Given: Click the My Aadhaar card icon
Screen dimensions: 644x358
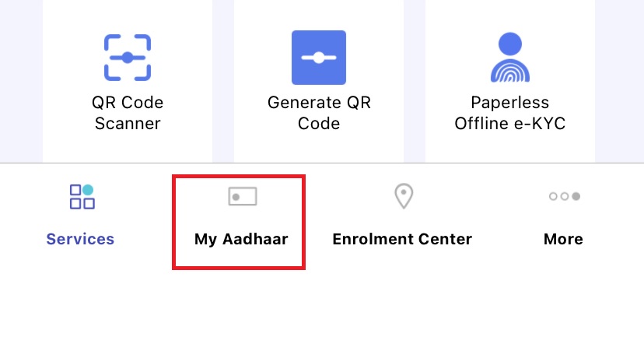Looking at the screenshot, I should [243, 196].
